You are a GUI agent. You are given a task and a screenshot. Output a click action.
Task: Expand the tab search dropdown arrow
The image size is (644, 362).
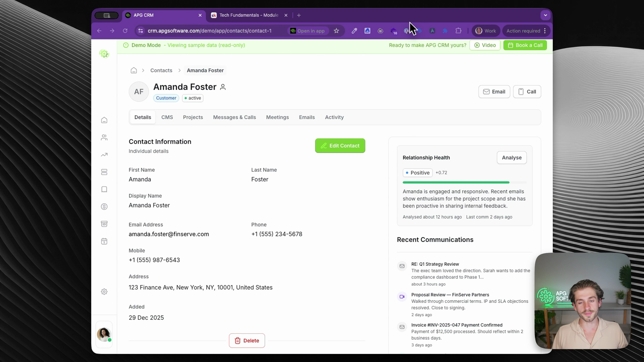click(x=546, y=15)
